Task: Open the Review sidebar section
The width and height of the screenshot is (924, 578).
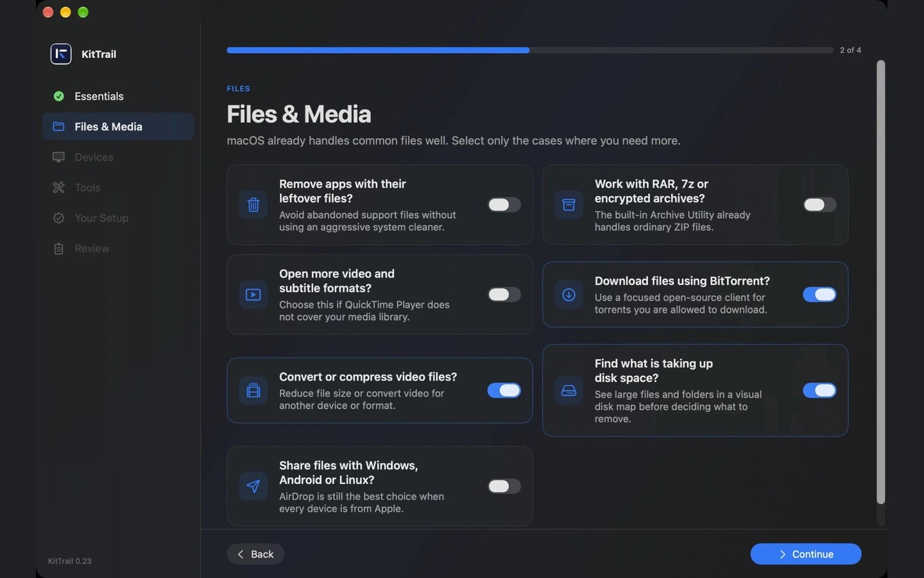Action: (118, 249)
